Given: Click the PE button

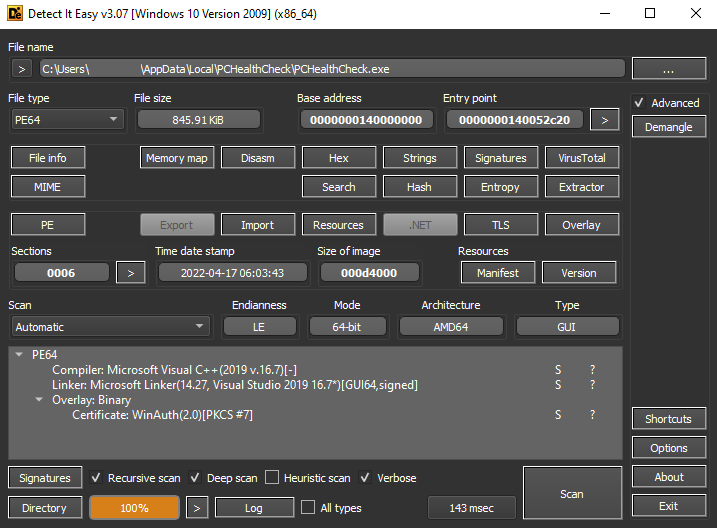Looking at the screenshot, I should [48, 224].
